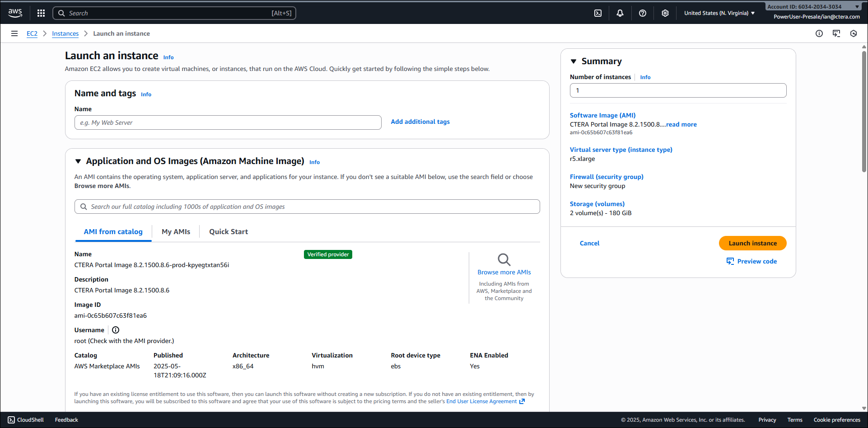Image resolution: width=868 pixels, height=428 pixels.
Task: Open the support help menu icon
Action: (x=643, y=13)
